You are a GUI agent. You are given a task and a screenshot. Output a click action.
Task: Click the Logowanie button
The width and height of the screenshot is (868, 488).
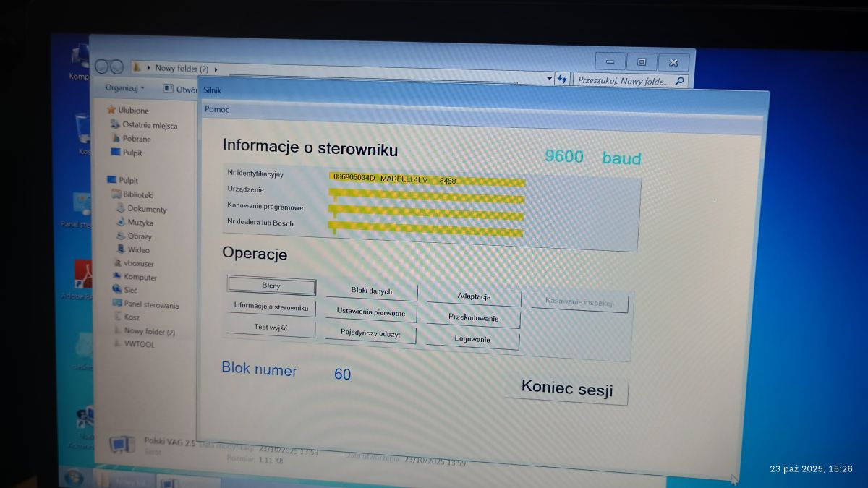click(x=473, y=340)
